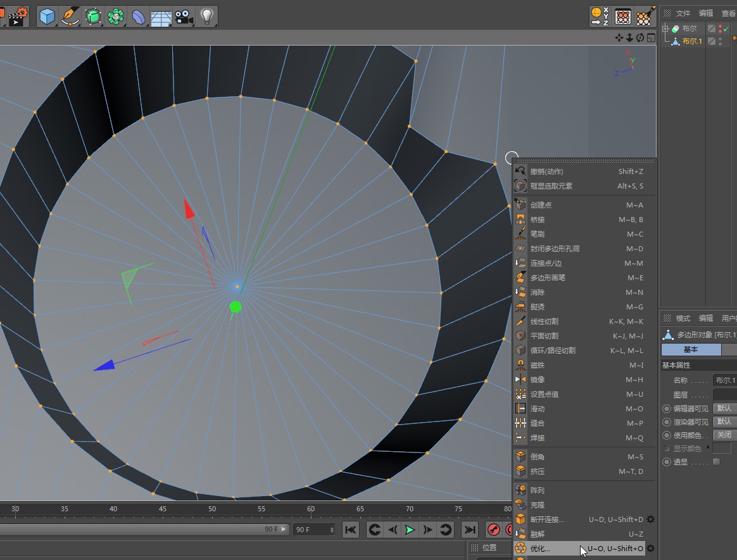Add a Light object via bulb icon
Image resolution: width=737 pixels, height=560 pixels.
click(207, 16)
